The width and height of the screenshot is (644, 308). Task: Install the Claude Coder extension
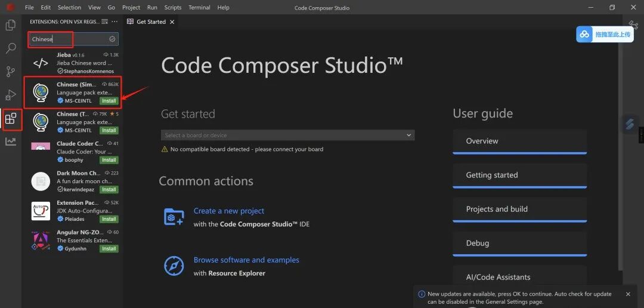click(109, 160)
